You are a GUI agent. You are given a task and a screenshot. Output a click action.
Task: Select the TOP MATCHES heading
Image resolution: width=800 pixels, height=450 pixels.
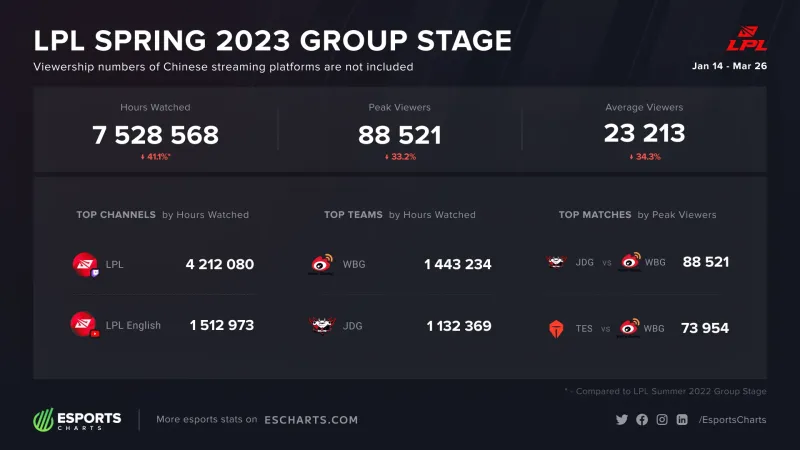(x=595, y=215)
